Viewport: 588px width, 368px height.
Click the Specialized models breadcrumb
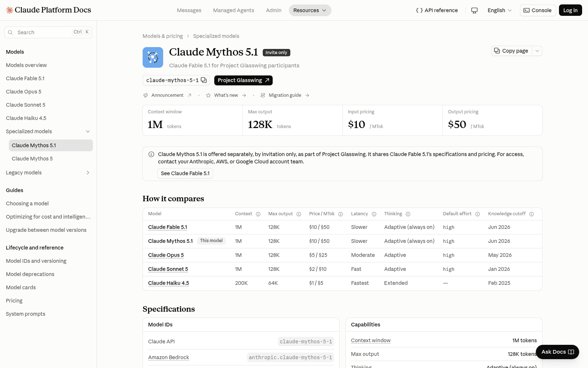coord(216,36)
